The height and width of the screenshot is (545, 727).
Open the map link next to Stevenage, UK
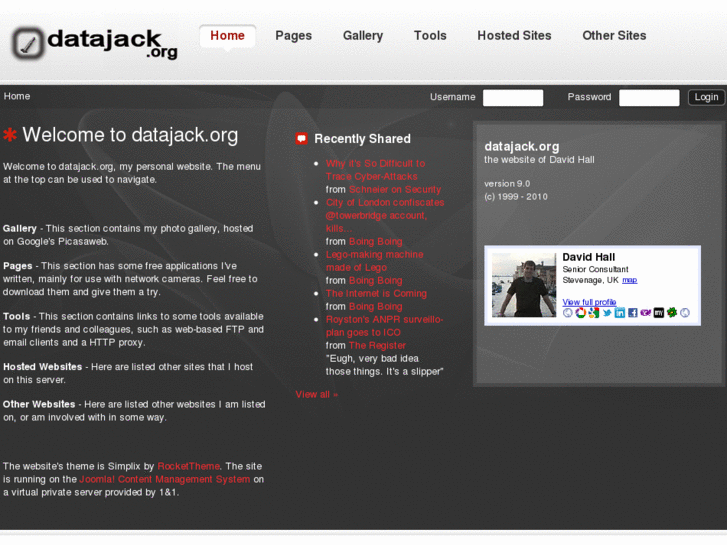(x=630, y=280)
